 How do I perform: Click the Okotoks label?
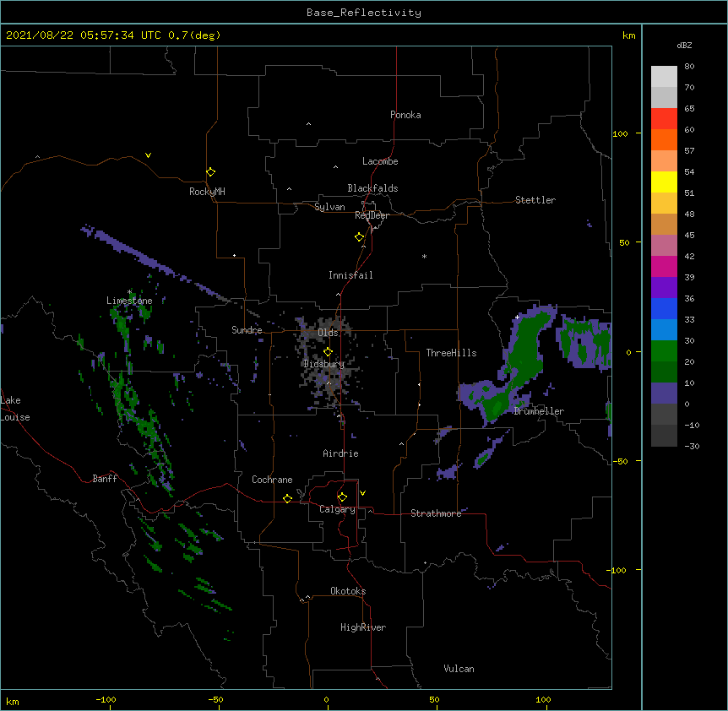tap(348, 591)
